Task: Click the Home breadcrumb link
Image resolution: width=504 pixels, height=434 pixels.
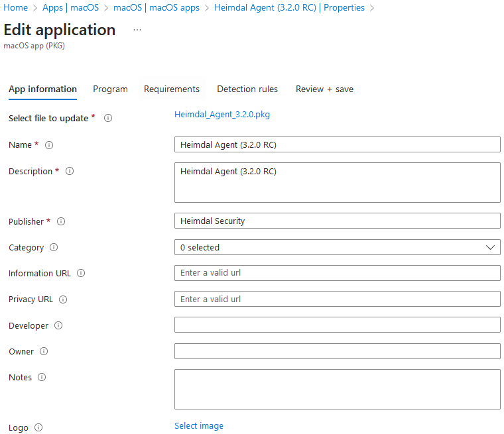Action: [x=15, y=7]
